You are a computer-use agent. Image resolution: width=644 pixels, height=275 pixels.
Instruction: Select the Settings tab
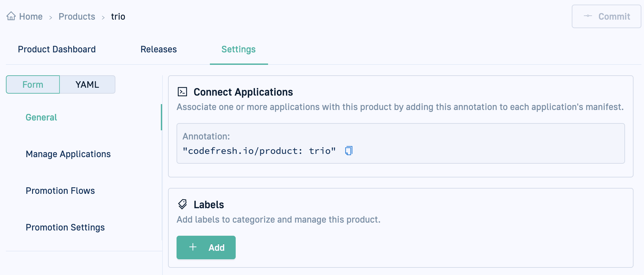[x=238, y=49]
